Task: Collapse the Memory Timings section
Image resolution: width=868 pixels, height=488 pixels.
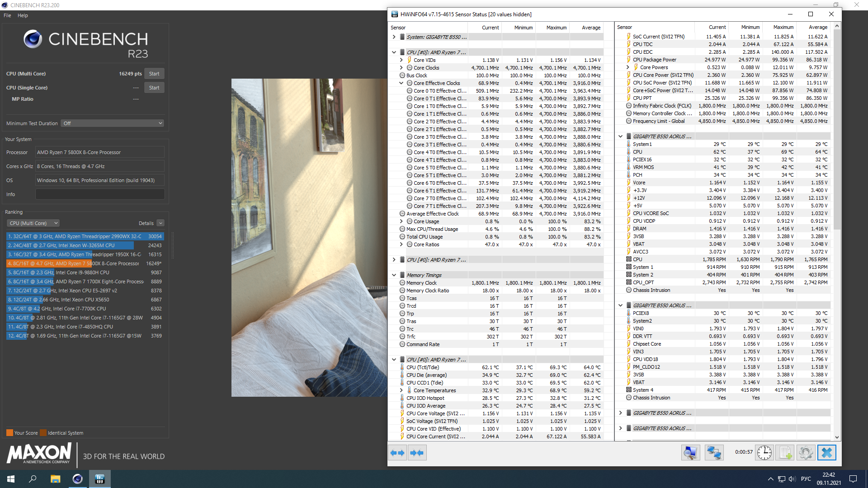Action: (x=394, y=275)
